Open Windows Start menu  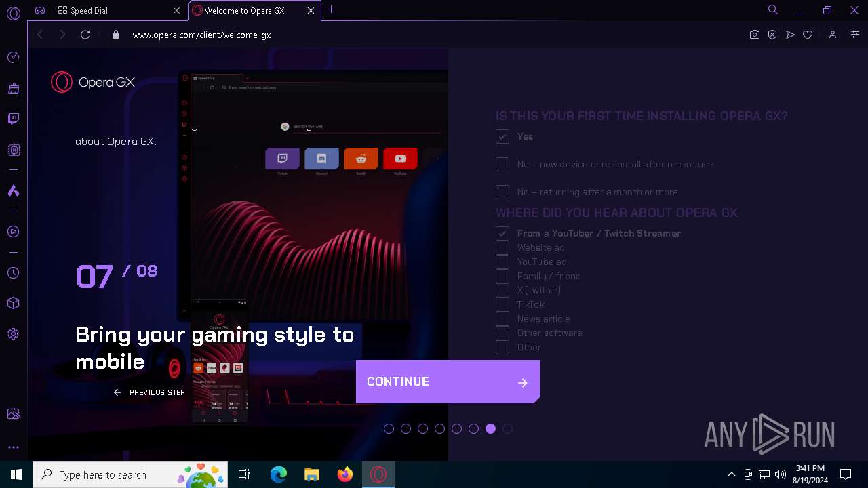coord(16,474)
